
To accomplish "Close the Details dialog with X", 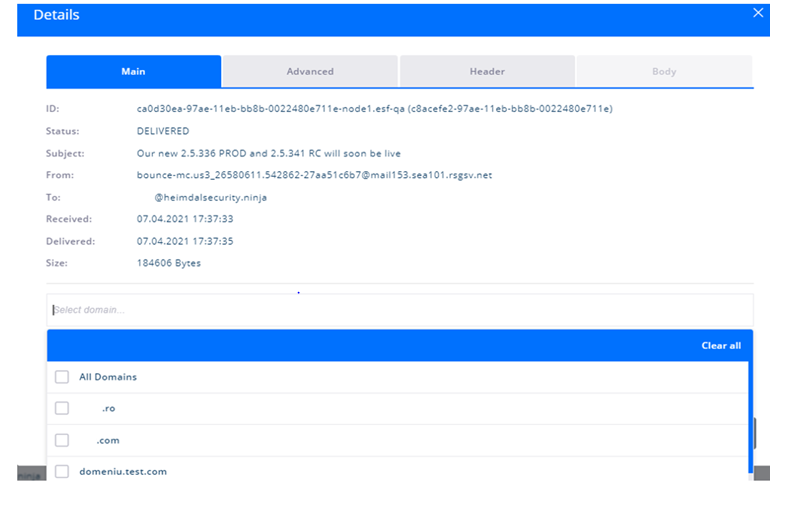I will coord(757,13).
